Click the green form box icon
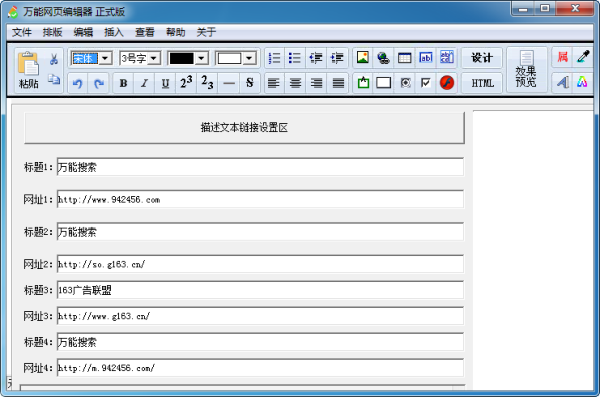 [x=363, y=83]
